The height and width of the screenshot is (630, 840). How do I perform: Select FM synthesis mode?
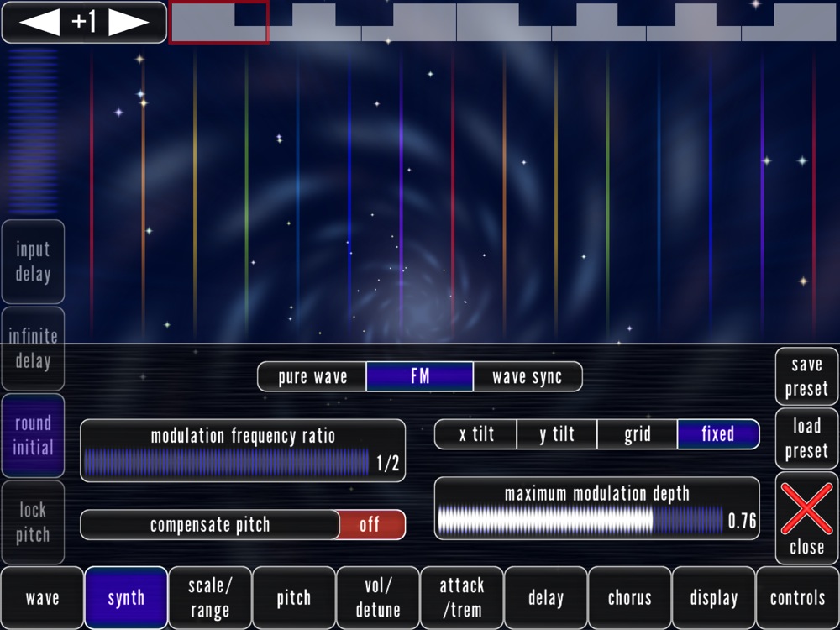pos(420,376)
